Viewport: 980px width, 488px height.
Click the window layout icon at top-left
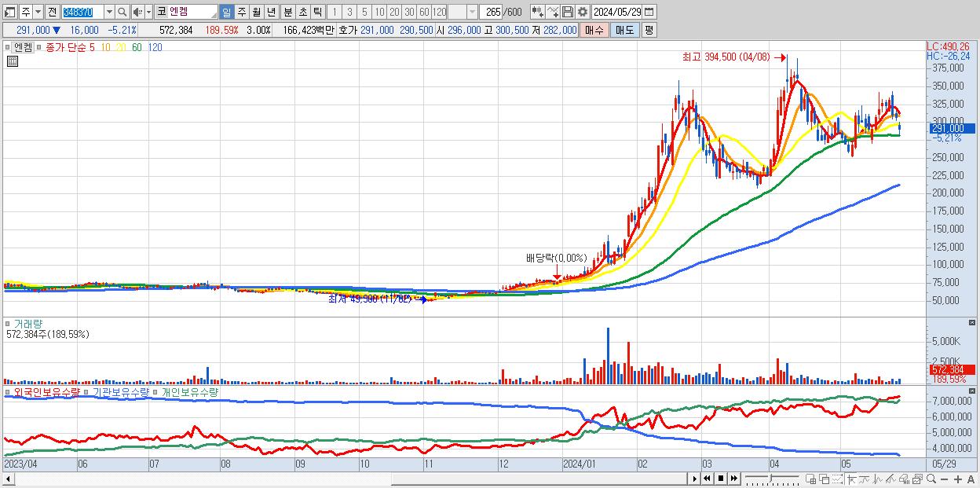pos(9,12)
